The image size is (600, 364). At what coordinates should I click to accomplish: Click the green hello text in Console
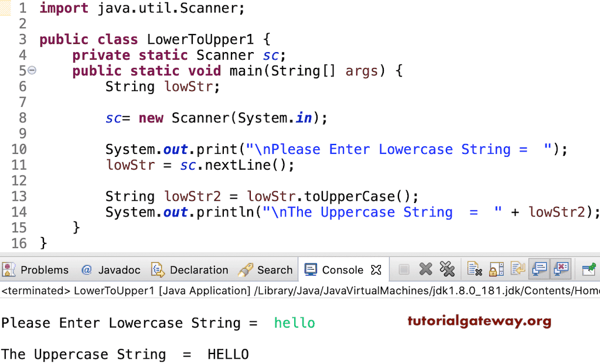294,322
